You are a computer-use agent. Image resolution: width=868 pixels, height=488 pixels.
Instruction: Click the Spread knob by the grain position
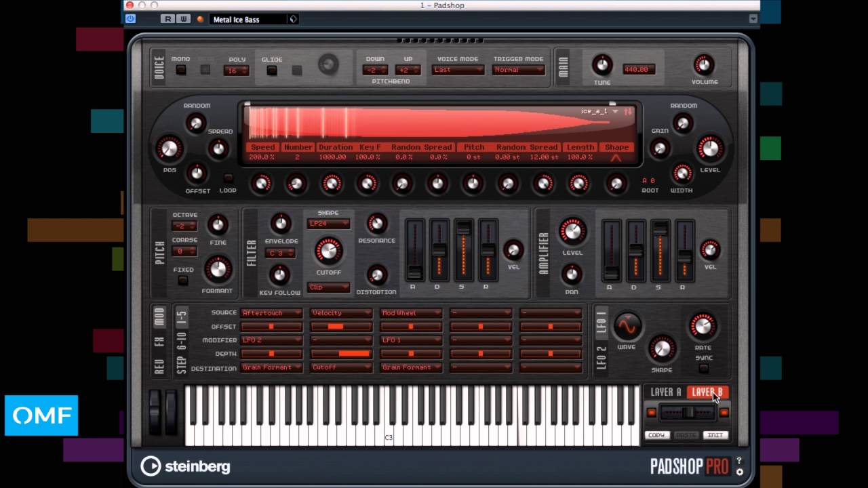pos(218,148)
